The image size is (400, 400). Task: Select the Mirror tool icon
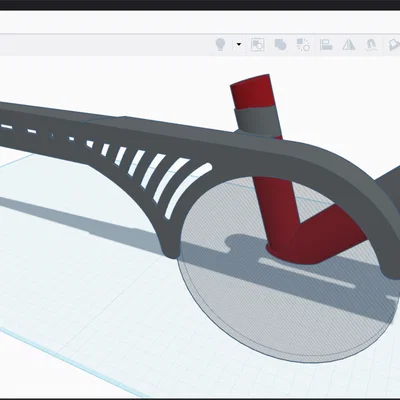[349, 44]
